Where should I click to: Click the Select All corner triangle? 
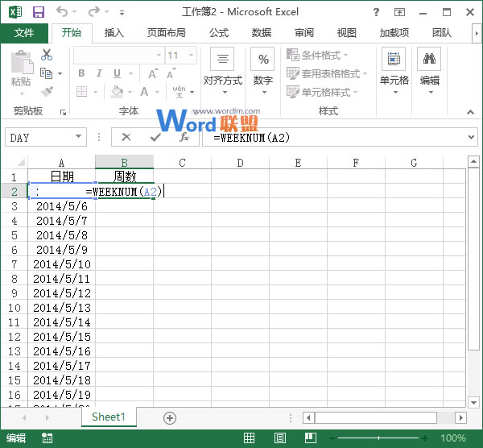point(20,162)
